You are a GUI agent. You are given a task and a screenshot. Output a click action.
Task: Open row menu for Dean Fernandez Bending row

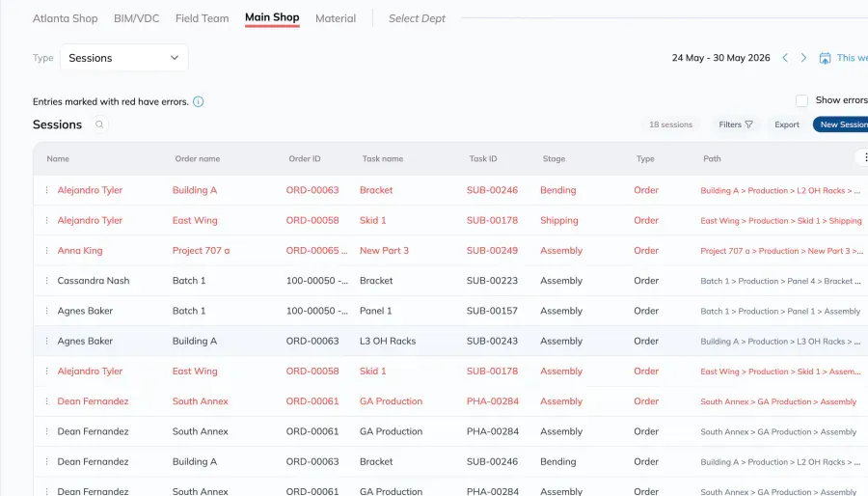pyautogui.click(x=46, y=461)
